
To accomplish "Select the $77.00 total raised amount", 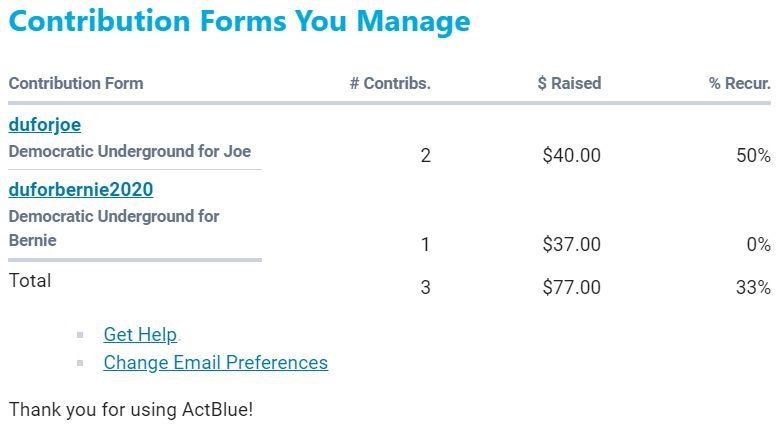I will click(571, 288).
